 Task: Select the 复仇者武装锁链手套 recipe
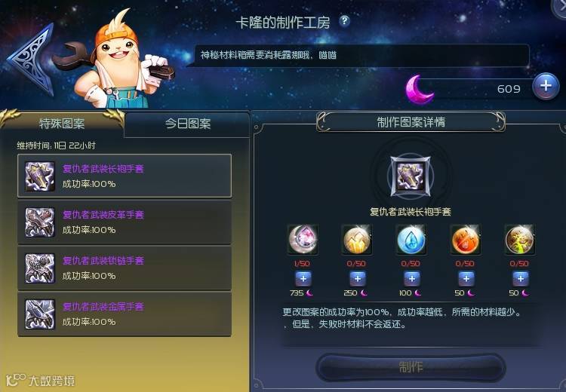(x=125, y=268)
